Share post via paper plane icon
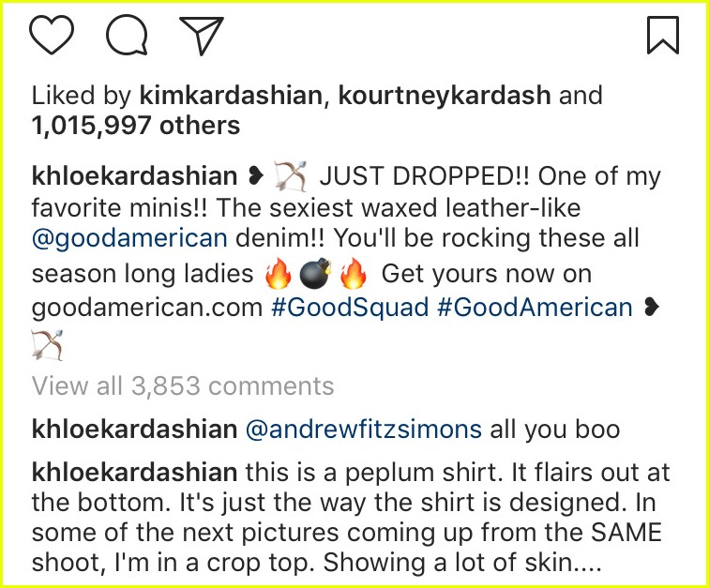Image resolution: width=709 pixels, height=588 pixels. point(202,36)
